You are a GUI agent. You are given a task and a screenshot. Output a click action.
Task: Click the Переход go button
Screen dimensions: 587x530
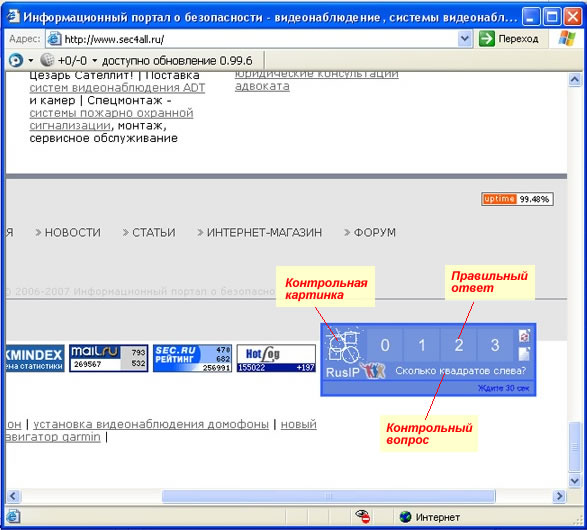[509, 39]
